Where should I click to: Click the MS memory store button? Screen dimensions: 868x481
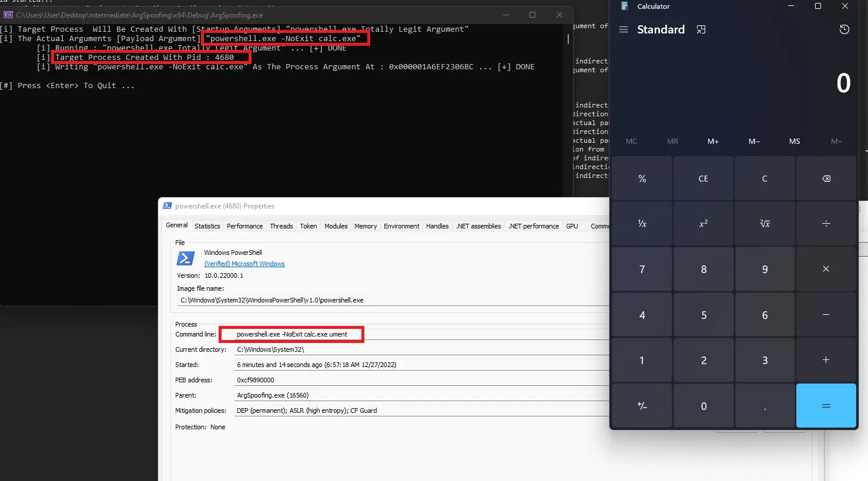[794, 142]
